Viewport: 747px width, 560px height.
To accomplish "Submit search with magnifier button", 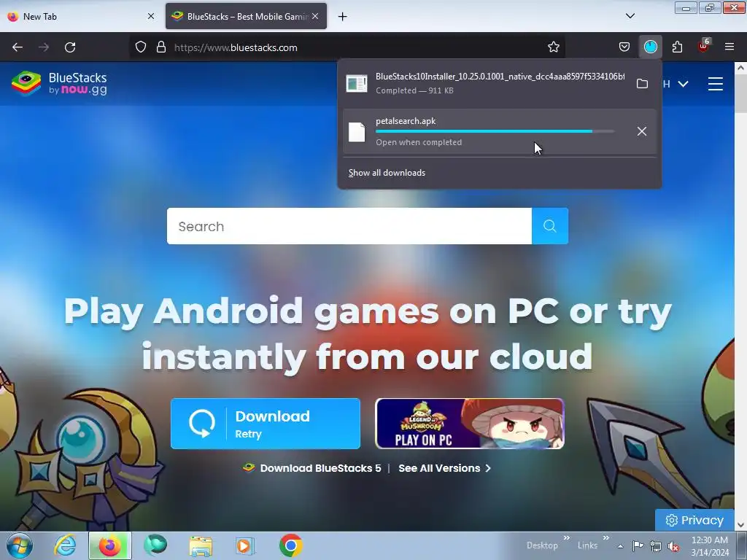I will point(550,226).
